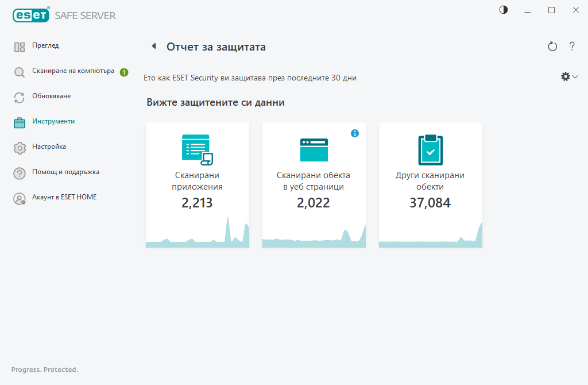This screenshot has width=588, height=385.
Task: Open help with the question mark icon
Action: tap(572, 47)
